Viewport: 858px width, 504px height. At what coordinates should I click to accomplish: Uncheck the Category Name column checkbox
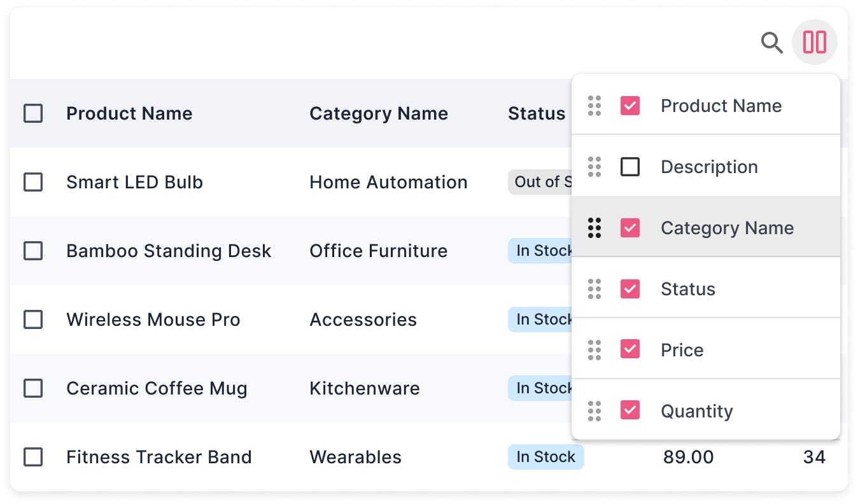[630, 228]
